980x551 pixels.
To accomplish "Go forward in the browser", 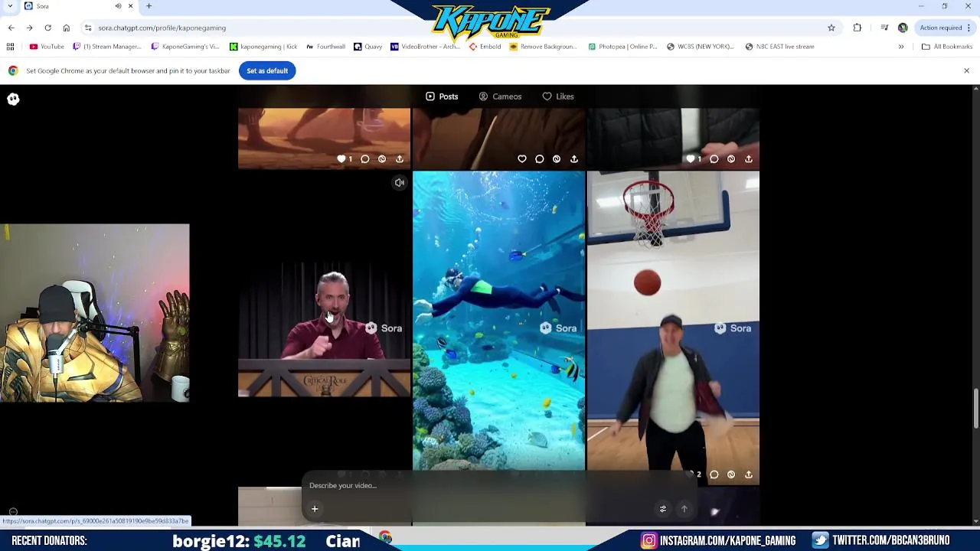I will click(x=30, y=28).
